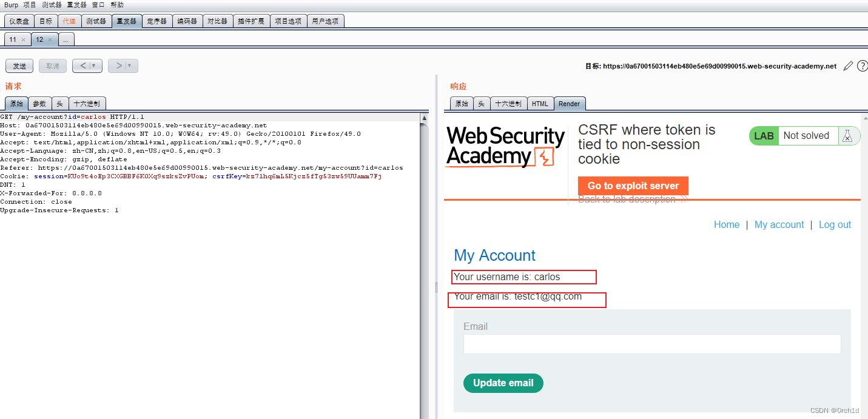Click the My Account heading

495,255
